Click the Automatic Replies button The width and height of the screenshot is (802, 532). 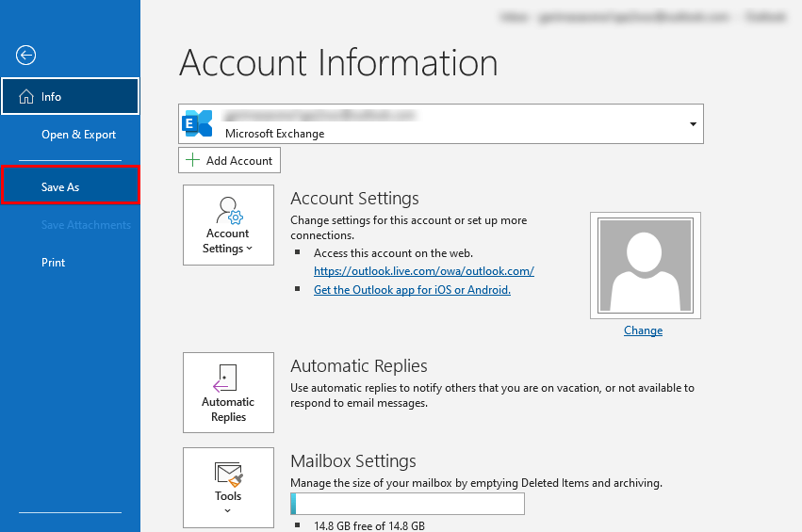tap(228, 393)
